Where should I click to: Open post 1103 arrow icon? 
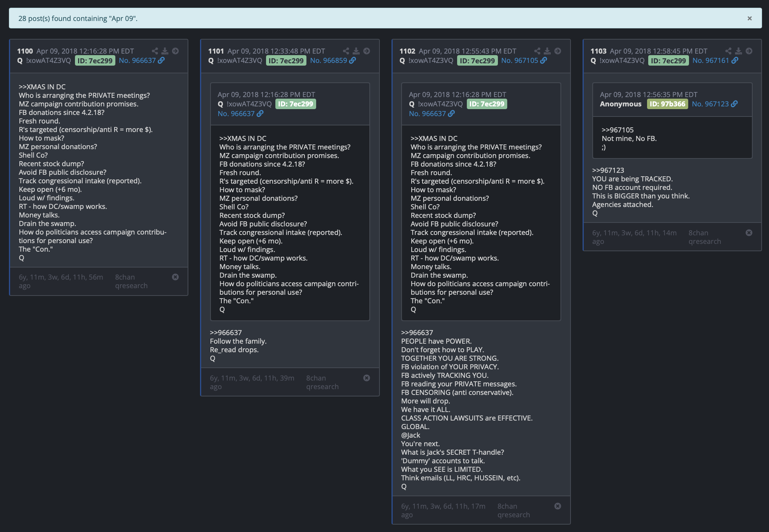[749, 51]
